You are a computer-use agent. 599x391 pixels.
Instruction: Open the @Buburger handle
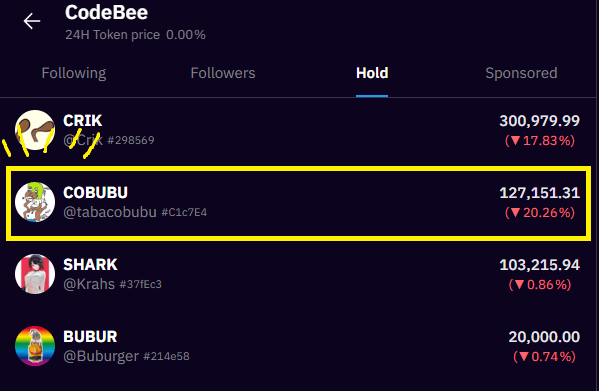tap(101, 356)
